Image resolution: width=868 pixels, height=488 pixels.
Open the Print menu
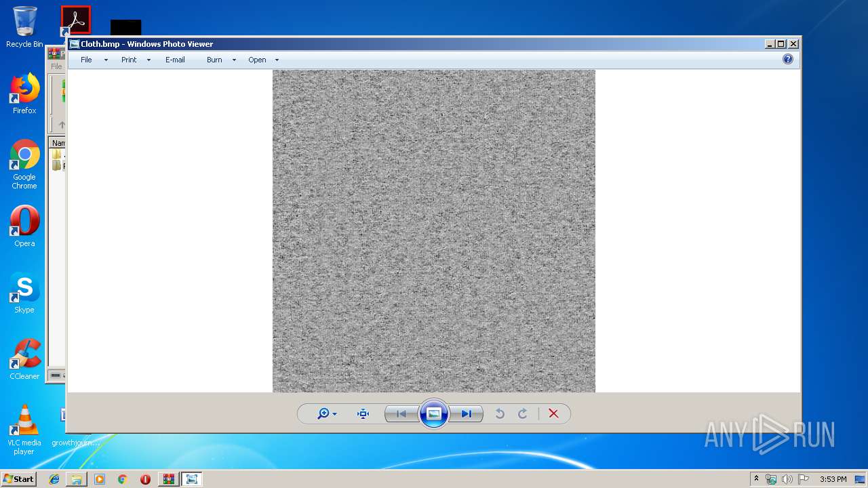pyautogui.click(x=129, y=60)
